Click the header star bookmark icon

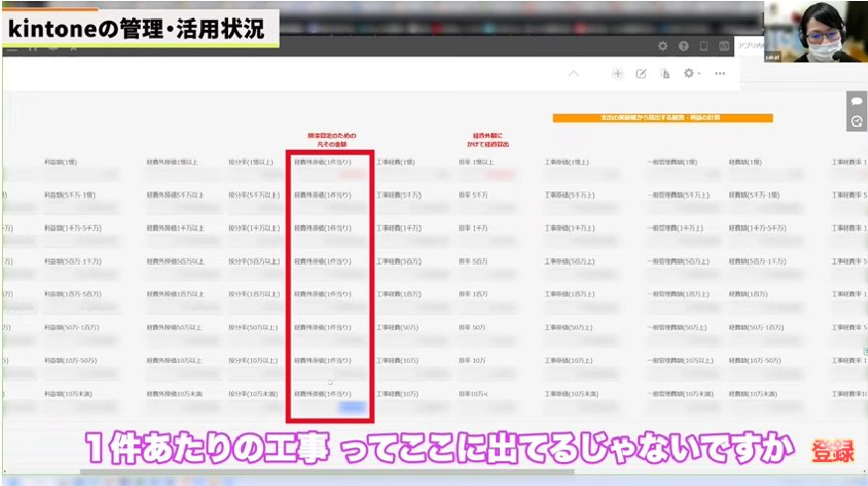(x=73, y=47)
